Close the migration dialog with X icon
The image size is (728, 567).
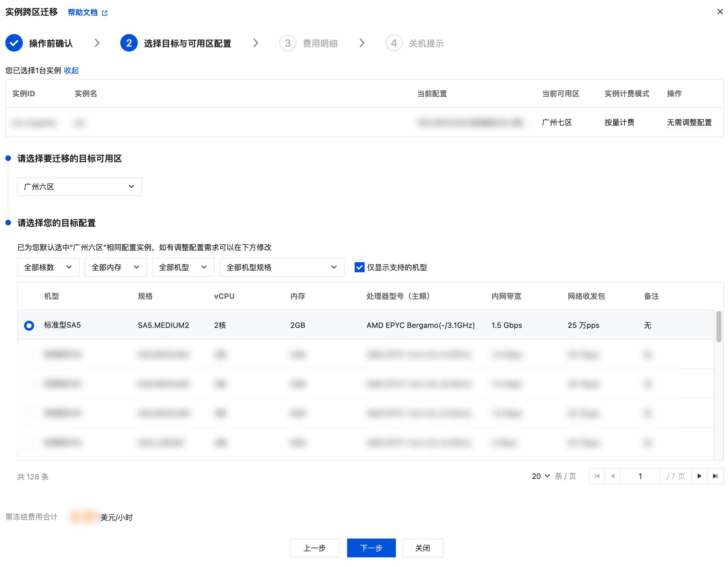tap(720, 12)
